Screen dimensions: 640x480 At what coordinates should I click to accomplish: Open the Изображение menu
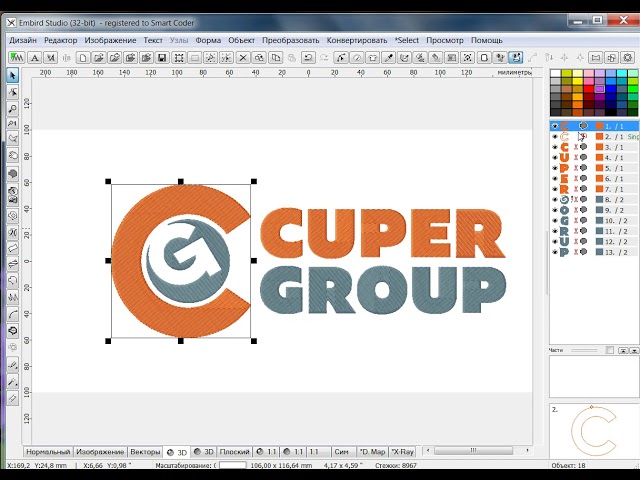110,40
